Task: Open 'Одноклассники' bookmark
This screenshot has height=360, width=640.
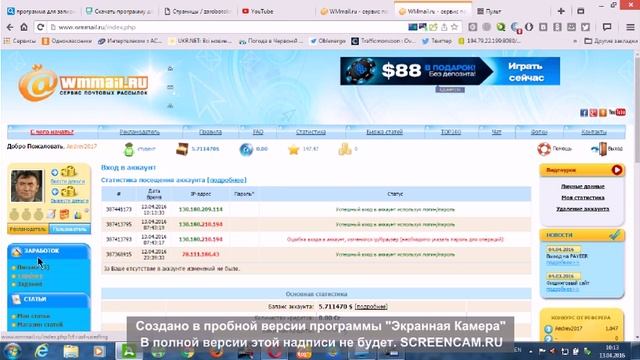Action: (x=67, y=41)
